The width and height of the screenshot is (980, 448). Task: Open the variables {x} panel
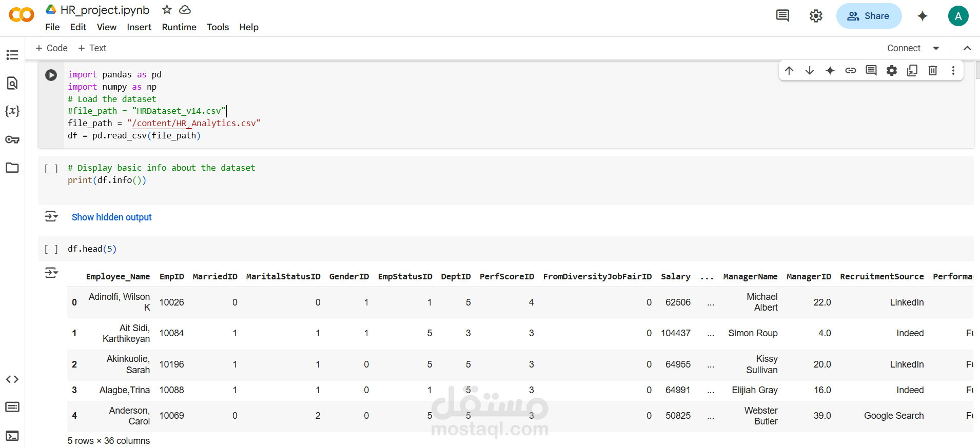tap(12, 111)
